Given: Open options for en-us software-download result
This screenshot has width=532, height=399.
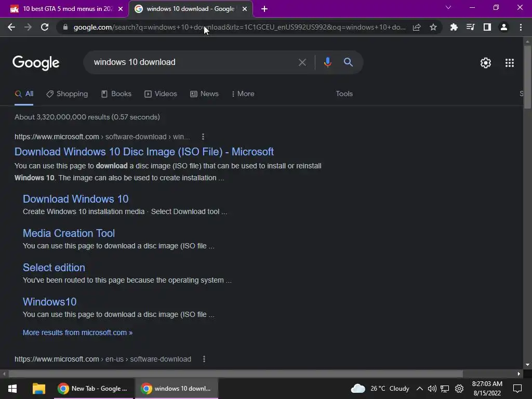Looking at the screenshot, I should (204, 359).
